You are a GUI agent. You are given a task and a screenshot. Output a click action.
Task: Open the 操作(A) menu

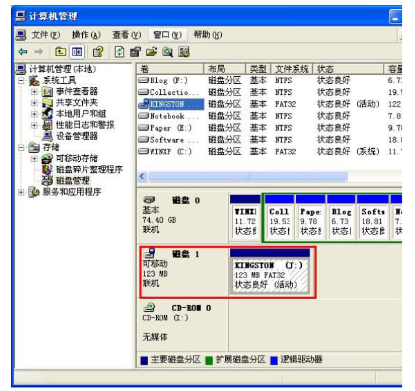(86, 35)
